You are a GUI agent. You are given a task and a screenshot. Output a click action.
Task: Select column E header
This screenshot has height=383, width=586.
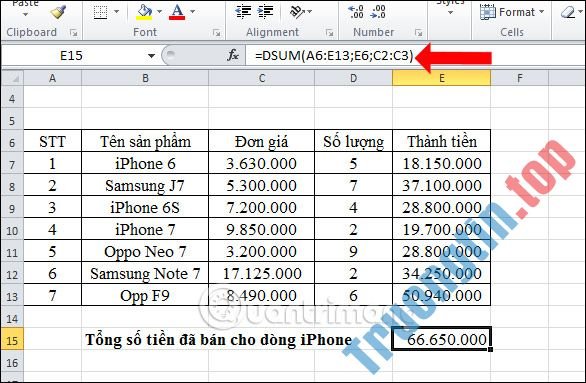click(x=441, y=78)
